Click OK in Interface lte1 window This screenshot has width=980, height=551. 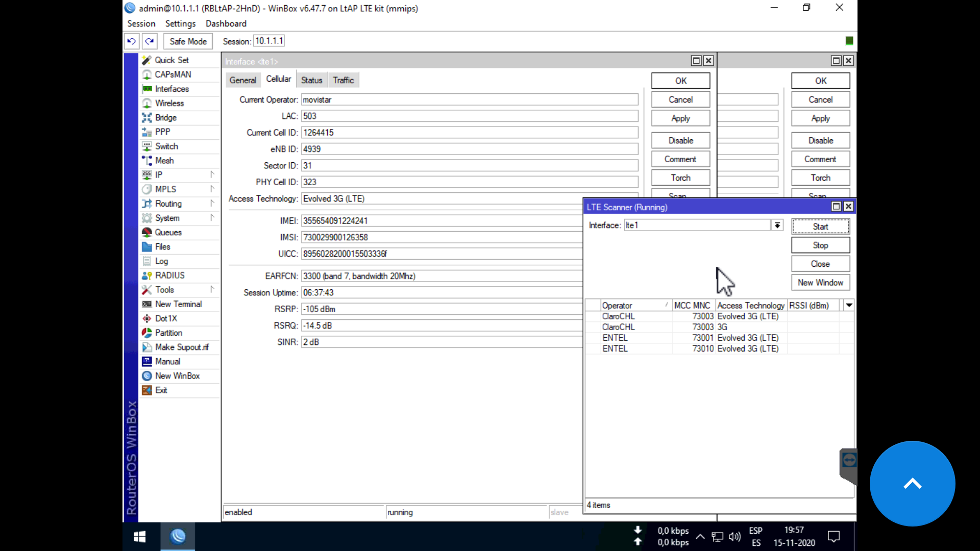click(680, 81)
